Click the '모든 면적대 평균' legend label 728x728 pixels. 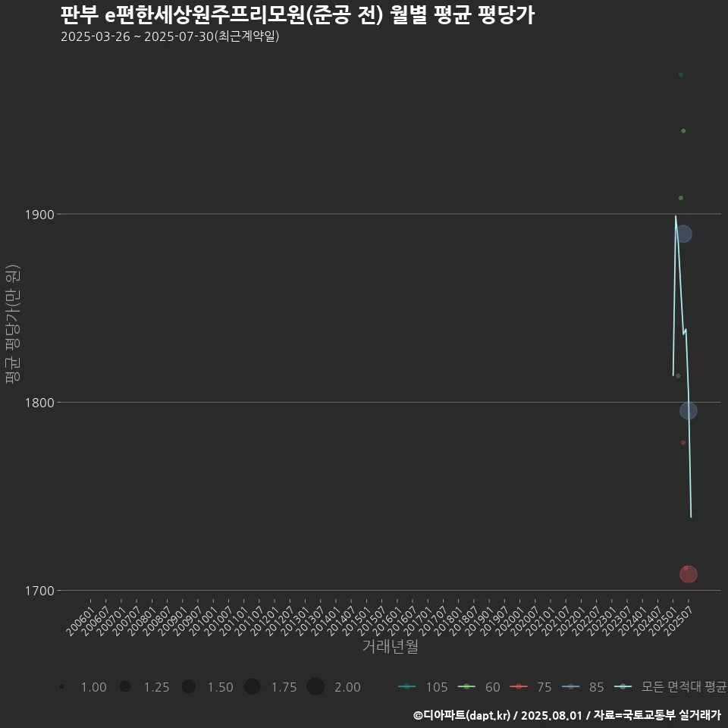coord(683,687)
